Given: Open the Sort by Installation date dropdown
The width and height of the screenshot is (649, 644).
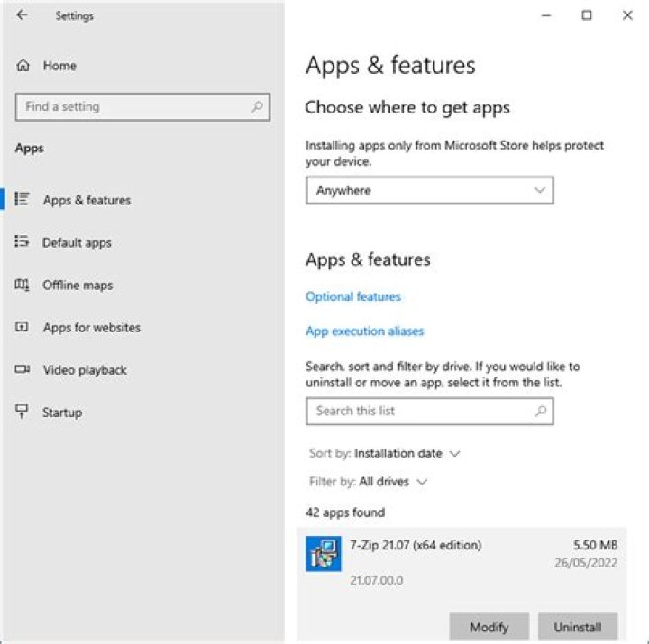Looking at the screenshot, I should pos(385,453).
